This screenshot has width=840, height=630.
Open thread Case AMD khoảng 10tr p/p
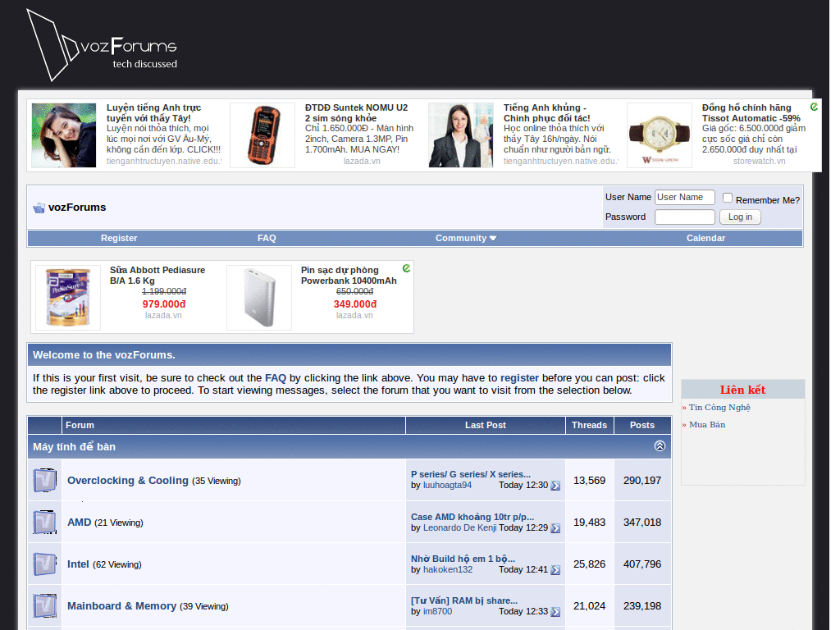pos(472,517)
